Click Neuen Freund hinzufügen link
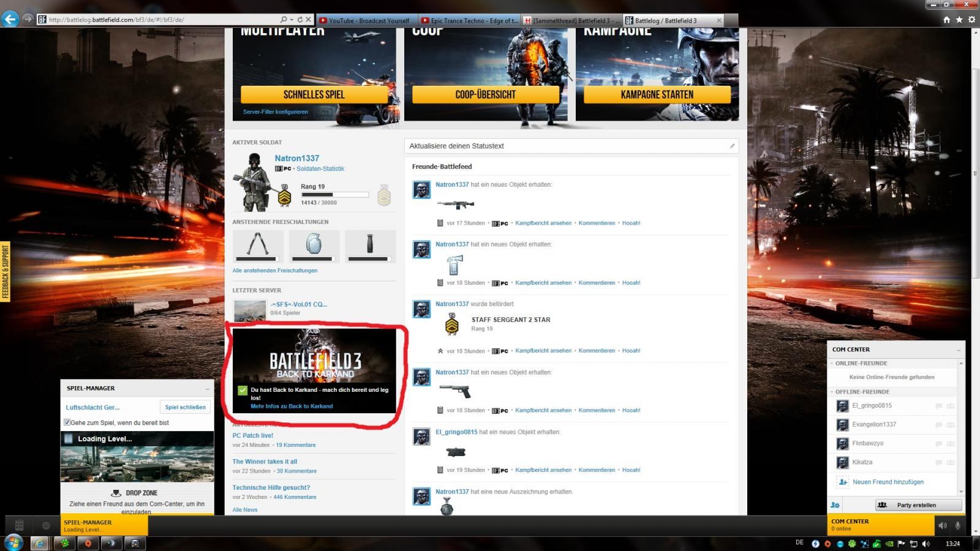Screen dimensions: 980x551 click(888, 482)
